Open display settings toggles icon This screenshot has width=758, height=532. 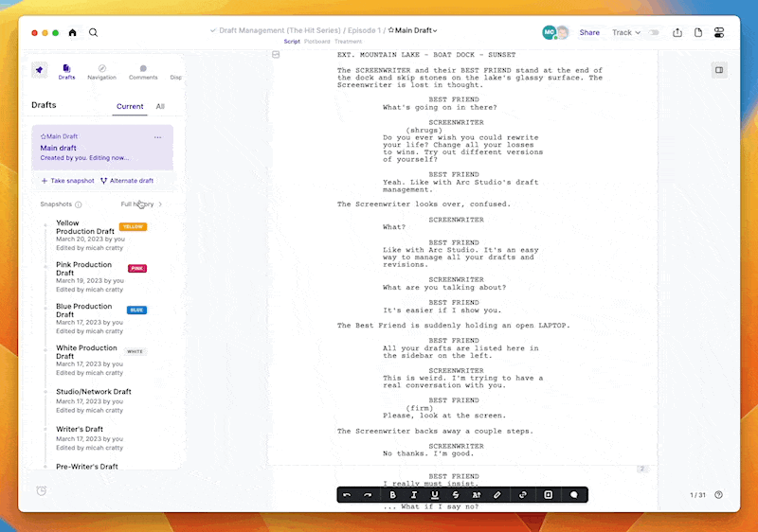click(x=719, y=32)
